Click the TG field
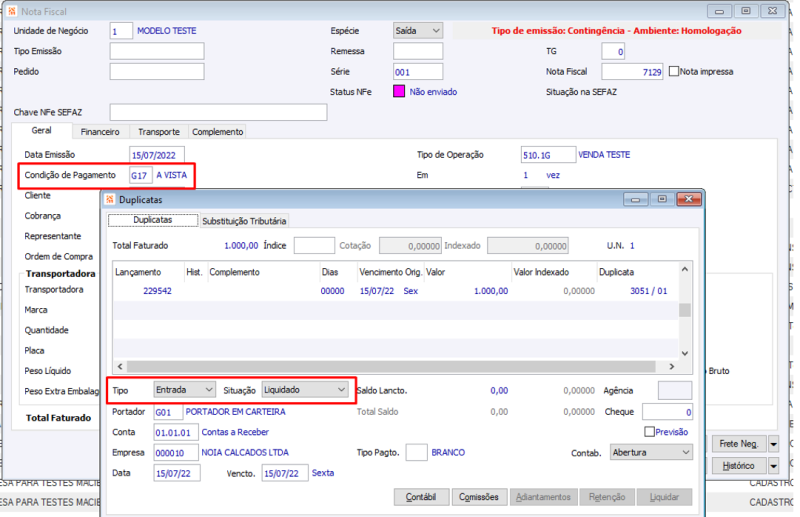800x517 pixels. 613,52
